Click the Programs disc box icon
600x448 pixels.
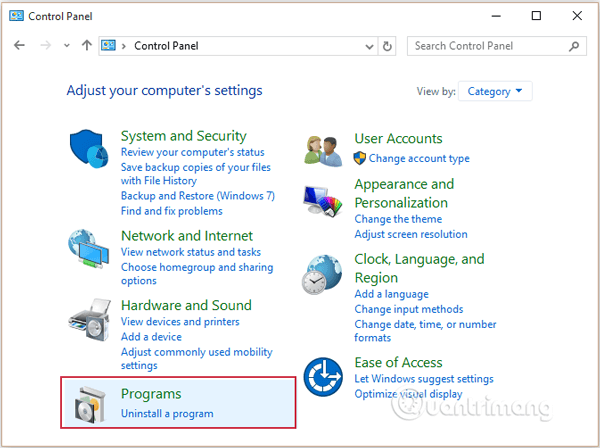point(90,404)
